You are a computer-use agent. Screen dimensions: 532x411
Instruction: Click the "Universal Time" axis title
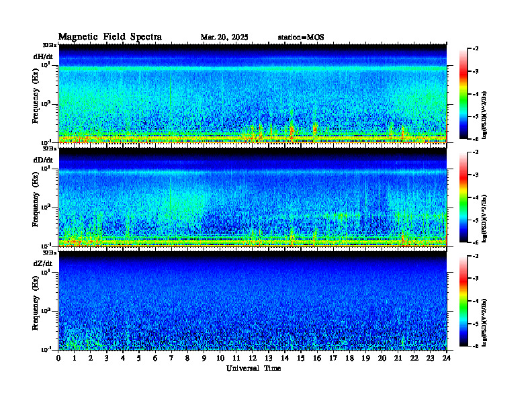point(253,368)
